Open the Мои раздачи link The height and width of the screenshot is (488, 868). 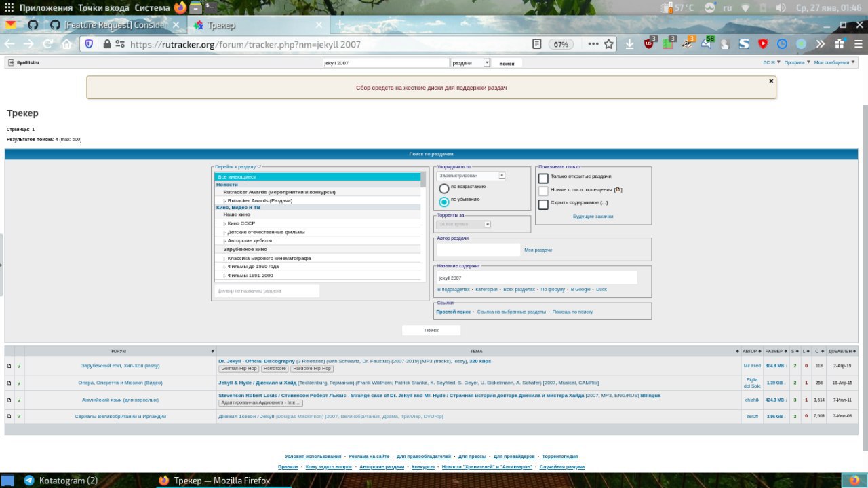538,250
